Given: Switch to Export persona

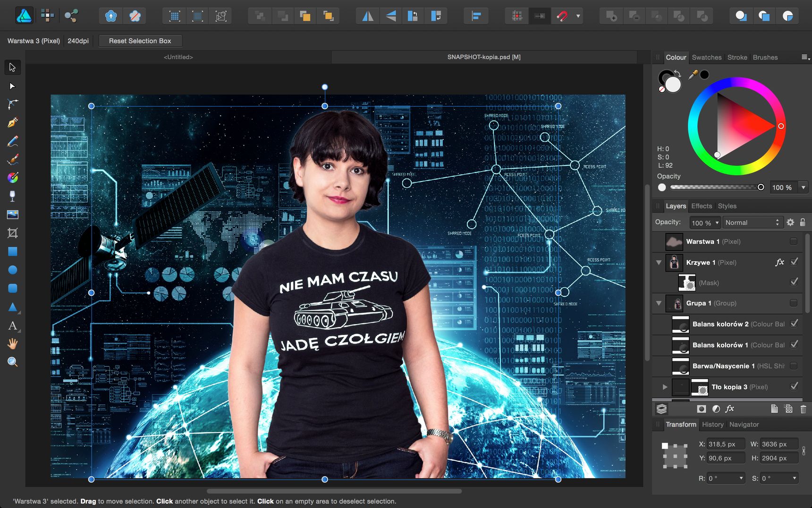Looking at the screenshot, I should click(x=71, y=16).
